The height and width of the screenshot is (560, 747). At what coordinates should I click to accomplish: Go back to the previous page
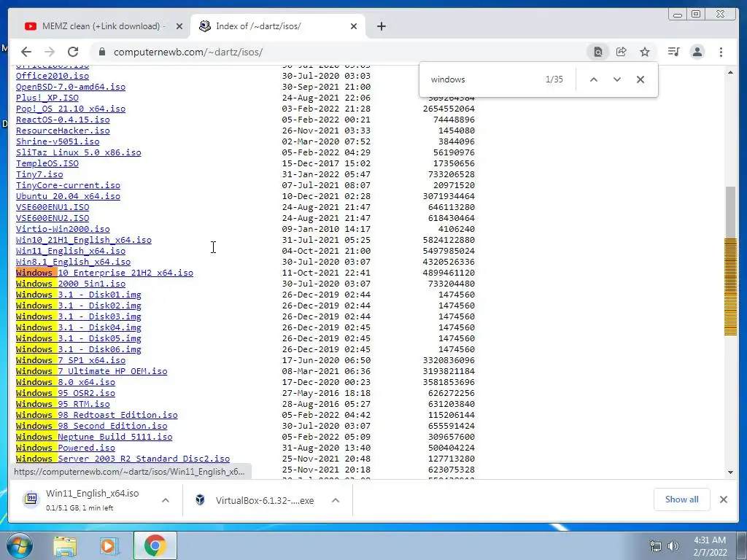(x=26, y=52)
